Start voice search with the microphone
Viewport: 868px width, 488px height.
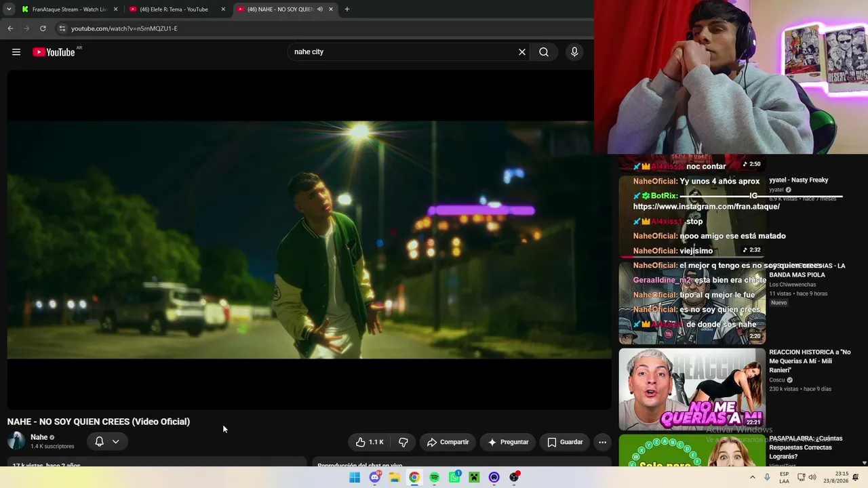tap(574, 52)
